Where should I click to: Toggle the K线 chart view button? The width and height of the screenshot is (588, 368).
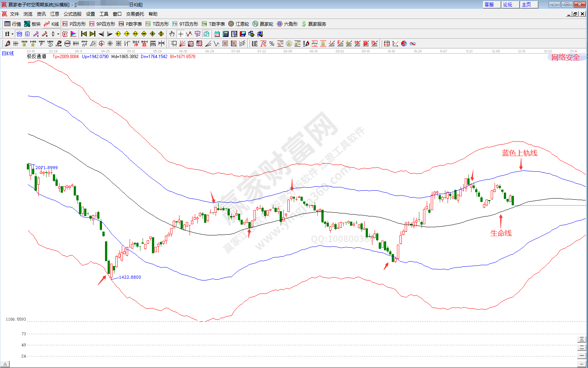(x=51, y=24)
